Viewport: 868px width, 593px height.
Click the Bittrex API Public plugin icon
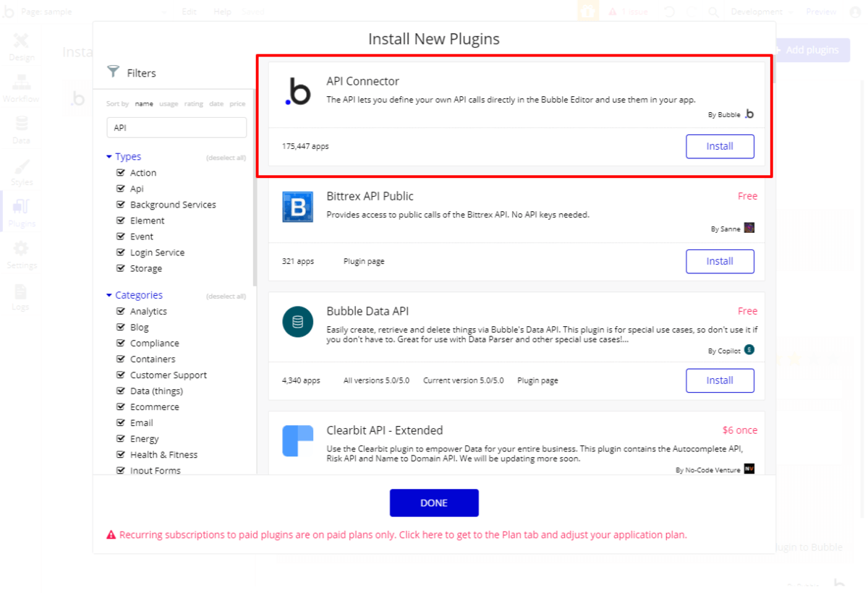pos(297,207)
